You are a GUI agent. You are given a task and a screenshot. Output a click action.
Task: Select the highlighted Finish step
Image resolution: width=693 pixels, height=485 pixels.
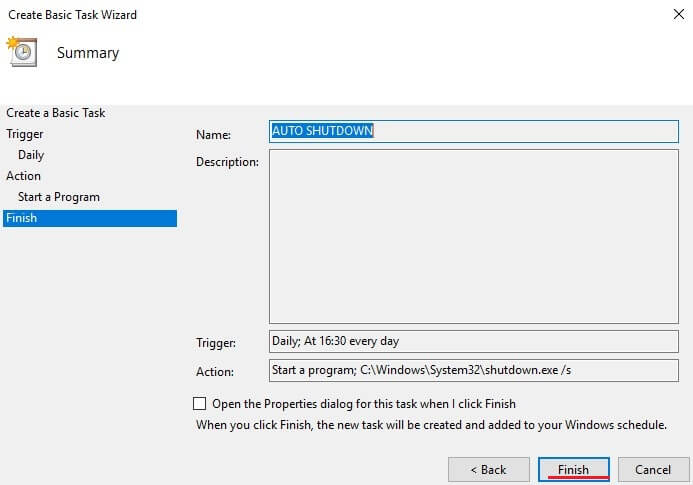point(90,218)
